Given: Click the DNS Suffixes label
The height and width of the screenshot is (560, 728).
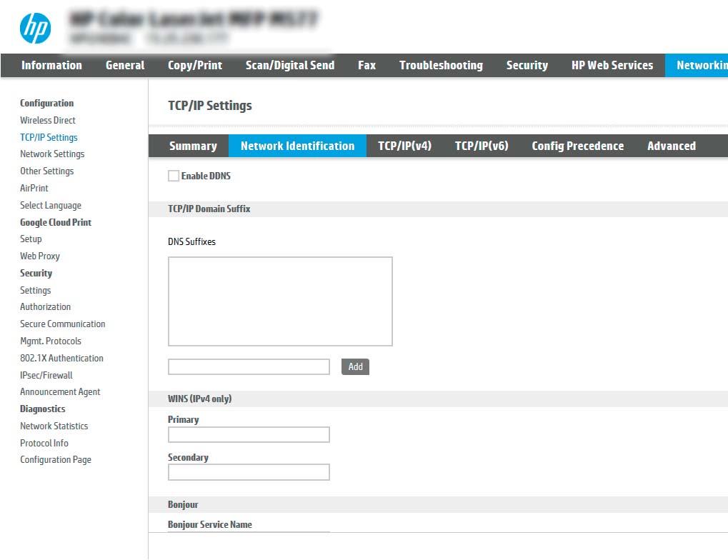Looking at the screenshot, I should [191, 242].
